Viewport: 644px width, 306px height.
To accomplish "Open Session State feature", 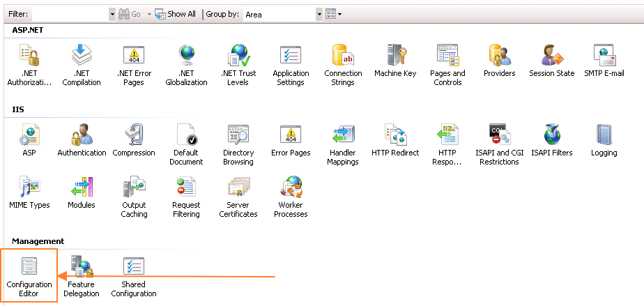I will tap(551, 61).
